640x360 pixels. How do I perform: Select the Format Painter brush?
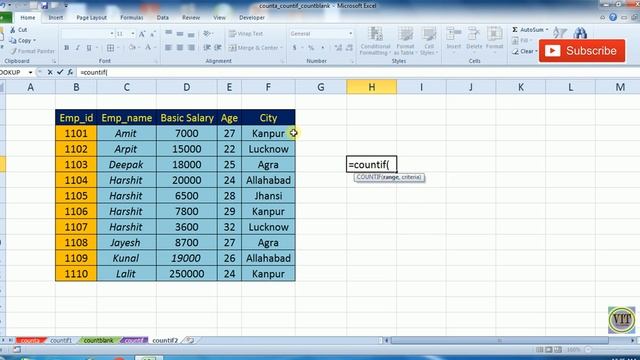(x=14, y=51)
